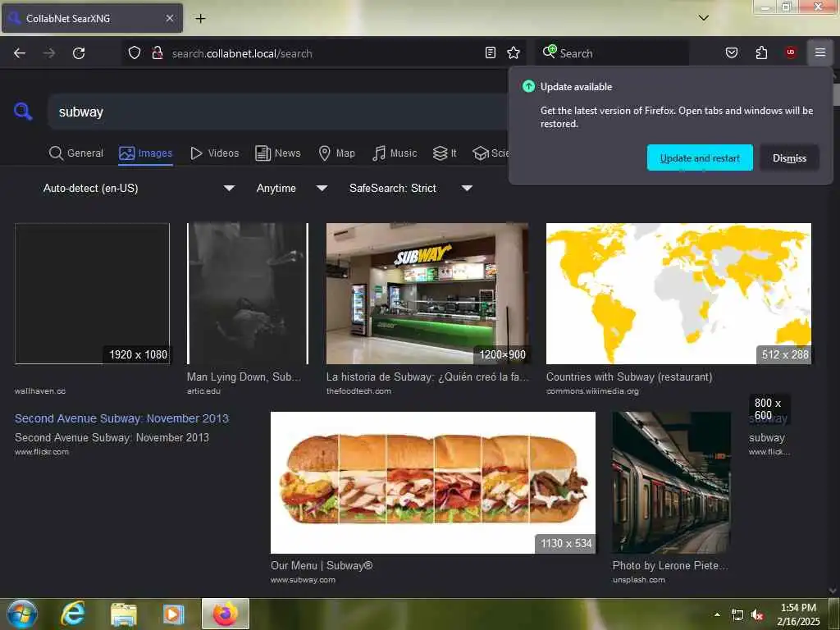
Task: Open the Subway restaurant storefront image
Action: pos(427,294)
